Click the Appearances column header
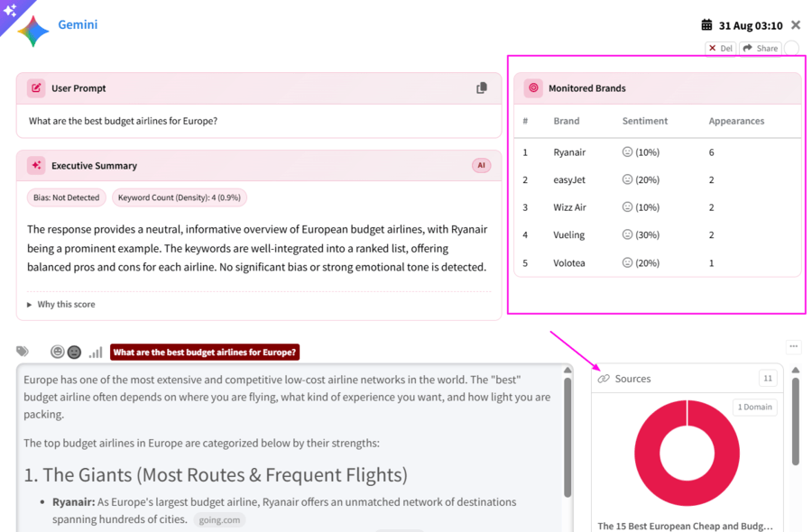Screen dimensions: 812x532 (x=736, y=121)
